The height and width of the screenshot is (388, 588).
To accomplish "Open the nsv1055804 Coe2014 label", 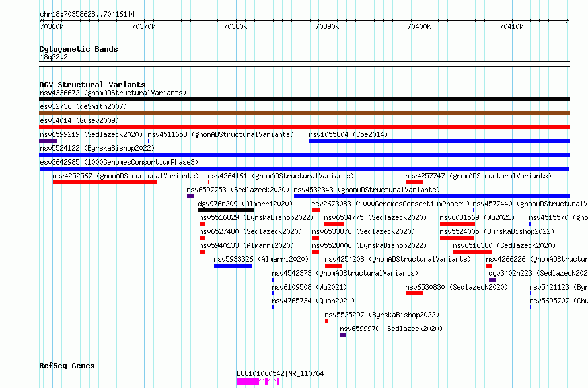I will coord(348,134).
